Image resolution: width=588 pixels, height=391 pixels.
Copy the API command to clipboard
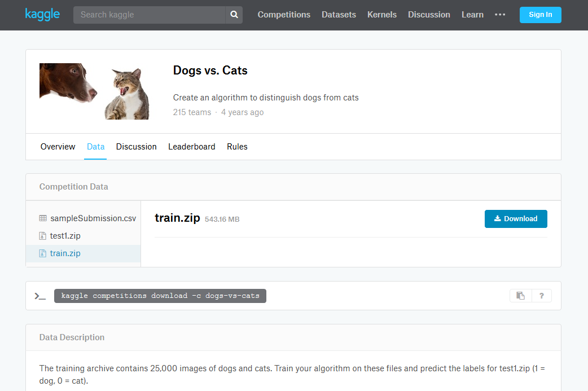pyautogui.click(x=520, y=296)
